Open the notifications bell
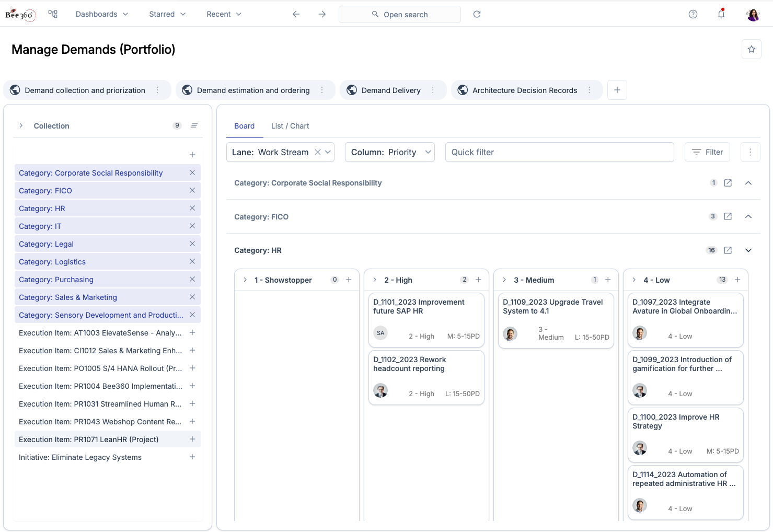The image size is (773, 532). [x=721, y=14]
